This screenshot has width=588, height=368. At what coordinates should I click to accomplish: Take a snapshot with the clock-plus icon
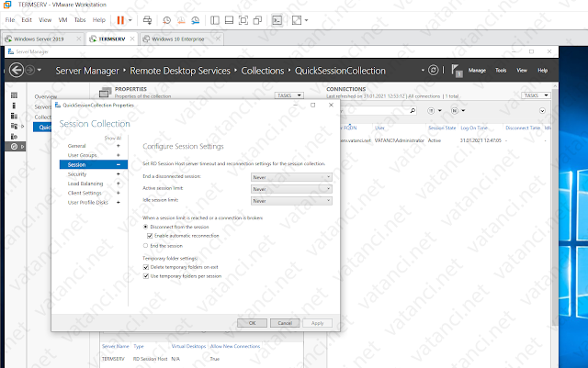point(167,20)
